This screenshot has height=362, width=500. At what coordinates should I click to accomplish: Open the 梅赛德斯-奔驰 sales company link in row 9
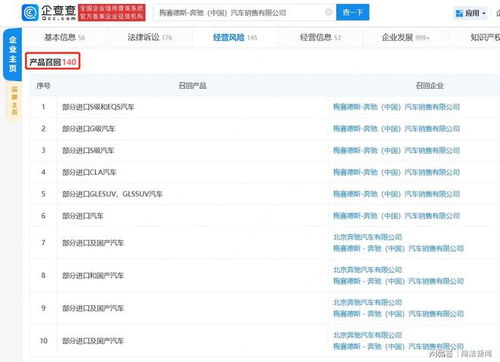click(x=398, y=314)
